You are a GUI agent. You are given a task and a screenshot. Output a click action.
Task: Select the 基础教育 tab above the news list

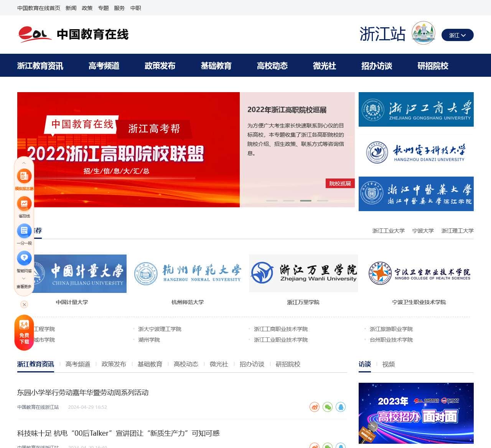(150, 364)
